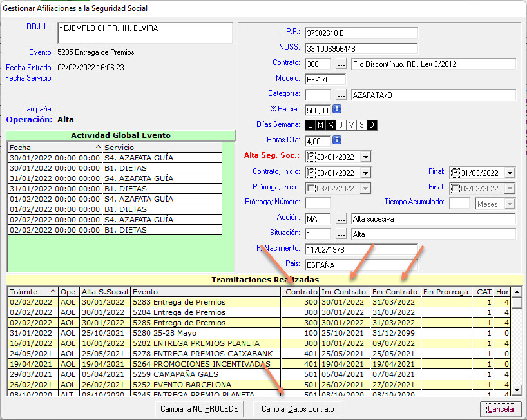Check the Prórroga; Inicio date checkbox

[x=311, y=188]
